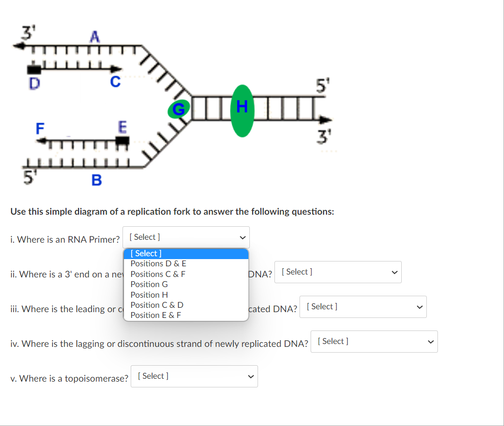Click the label B on the diagram
The image size is (504, 426).
click(97, 180)
